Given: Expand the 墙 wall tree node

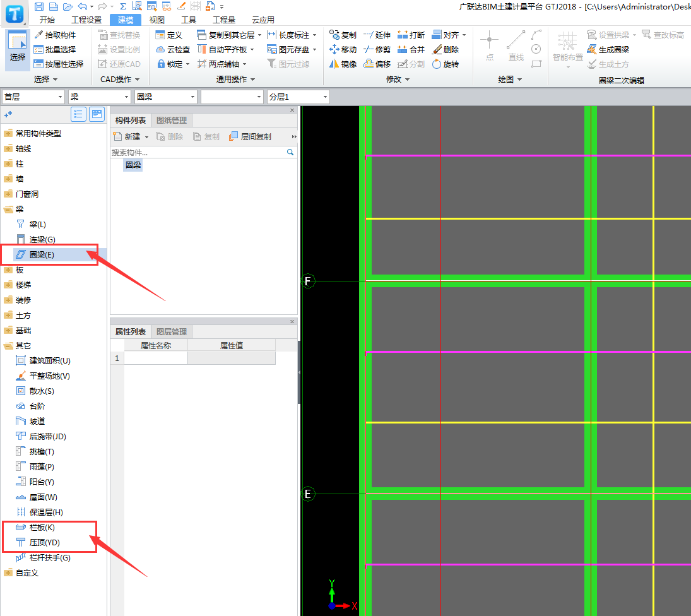Looking at the screenshot, I should pos(8,179).
